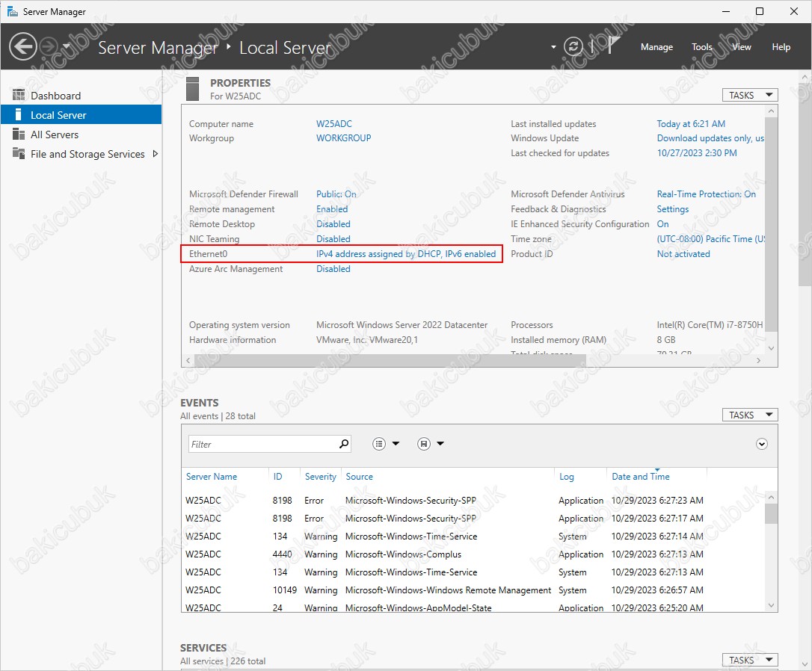The height and width of the screenshot is (671, 812).
Task: Open the View menu
Action: [x=741, y=47]
